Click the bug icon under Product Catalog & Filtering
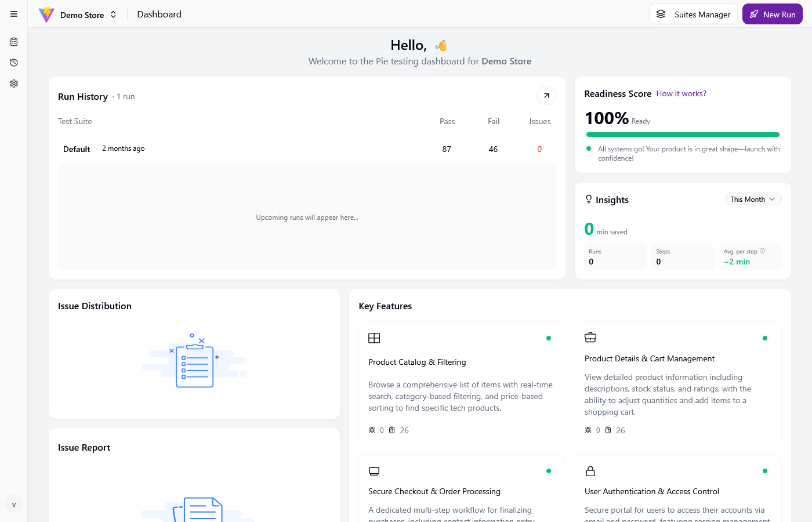 (371, 430)
